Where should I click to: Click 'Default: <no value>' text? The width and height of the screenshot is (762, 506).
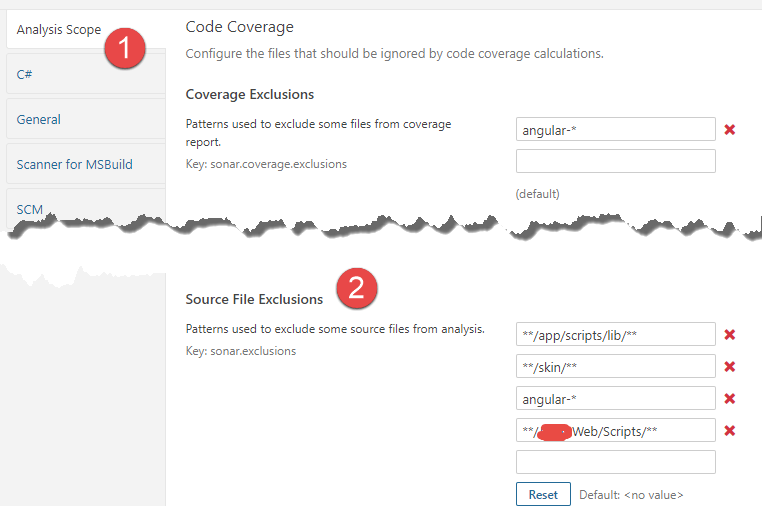click(x=631, y=495)
